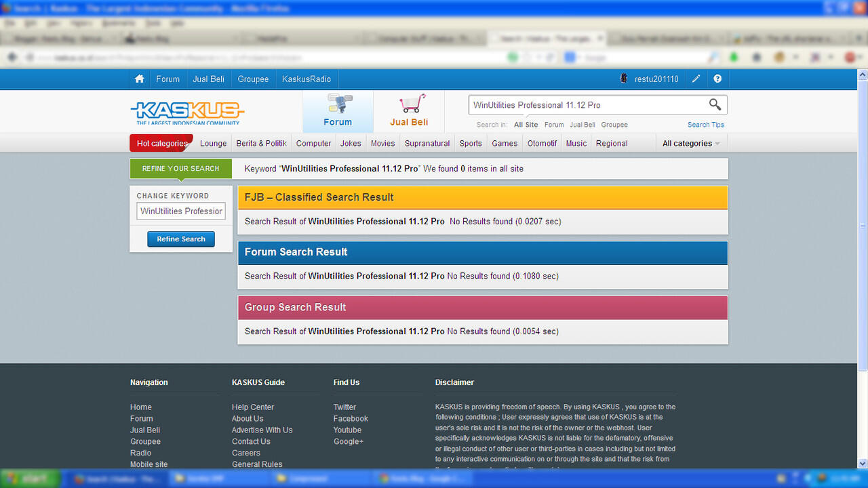Open Groupee in the blue top bar
The image size is (868, 488).
(x=253, y=79)
